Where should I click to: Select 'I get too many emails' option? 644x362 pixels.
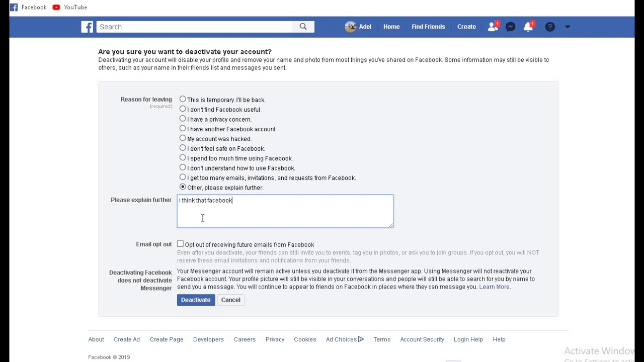(183, 177)
